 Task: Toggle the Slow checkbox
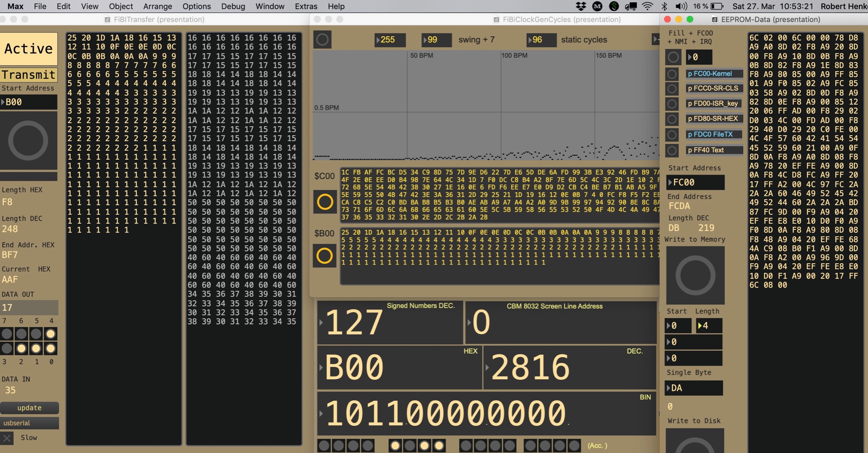click(7, 438)
